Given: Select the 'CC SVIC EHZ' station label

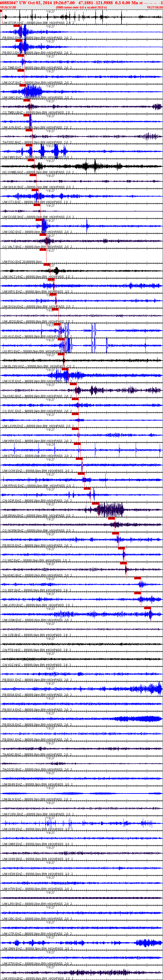Looking at the screenshot, I should tap(12, 411).
